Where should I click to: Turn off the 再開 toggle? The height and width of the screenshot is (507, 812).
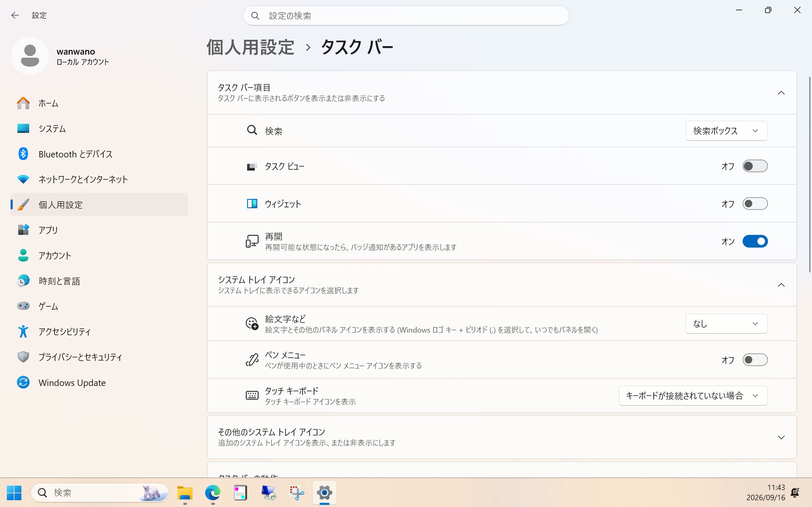(x=755, y=241)
